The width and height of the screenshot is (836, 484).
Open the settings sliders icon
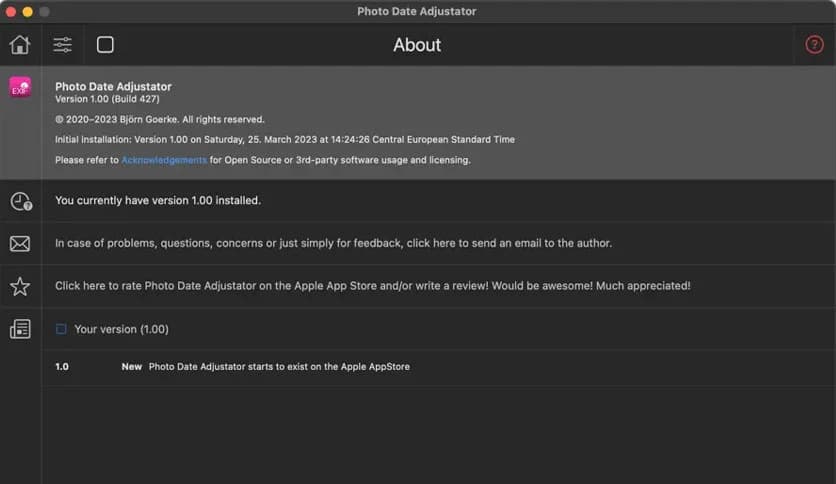62,45
